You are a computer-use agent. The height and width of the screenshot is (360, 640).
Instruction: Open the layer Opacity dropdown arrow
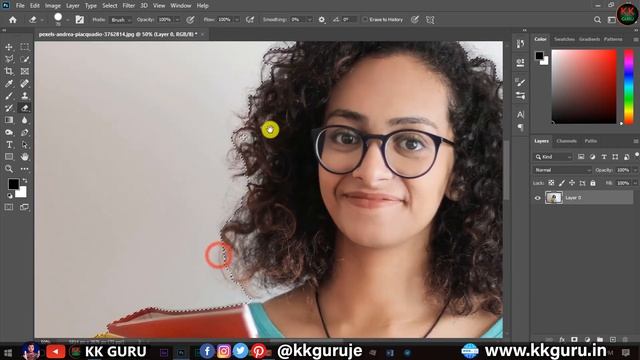click(x=635, y=170)
